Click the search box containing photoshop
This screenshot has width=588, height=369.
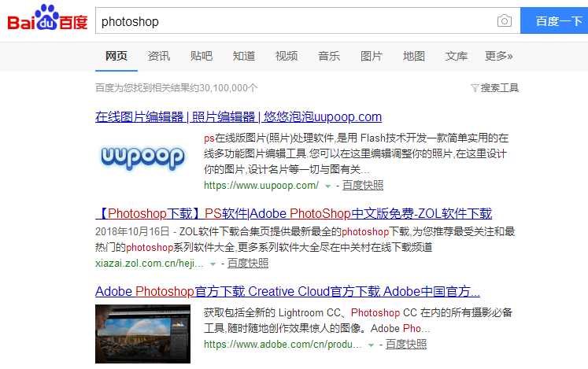295,21
